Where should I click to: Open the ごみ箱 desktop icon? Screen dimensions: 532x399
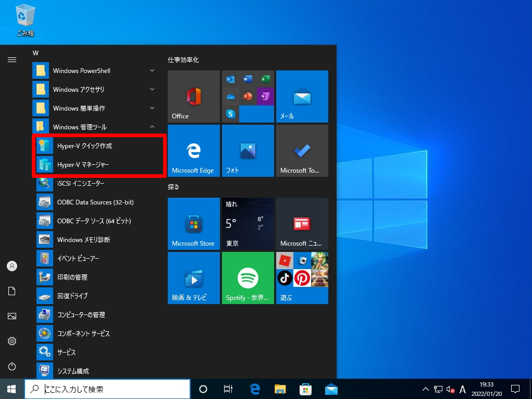point(26,20)
